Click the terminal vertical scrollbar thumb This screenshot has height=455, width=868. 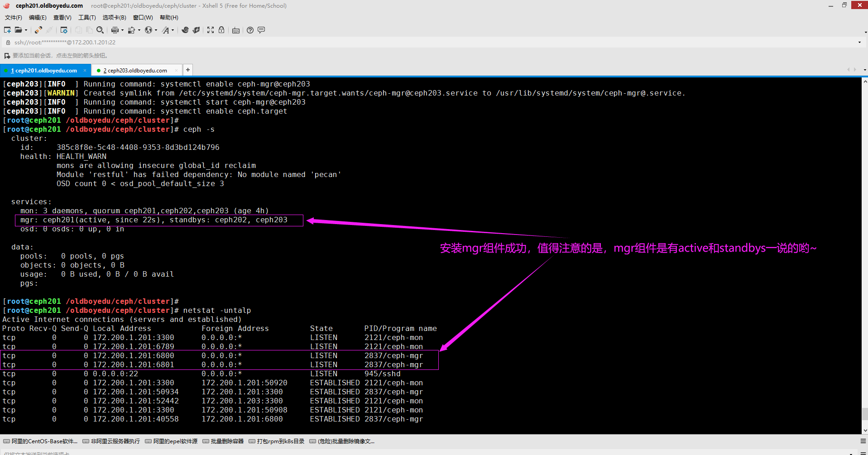pos(864,413)
